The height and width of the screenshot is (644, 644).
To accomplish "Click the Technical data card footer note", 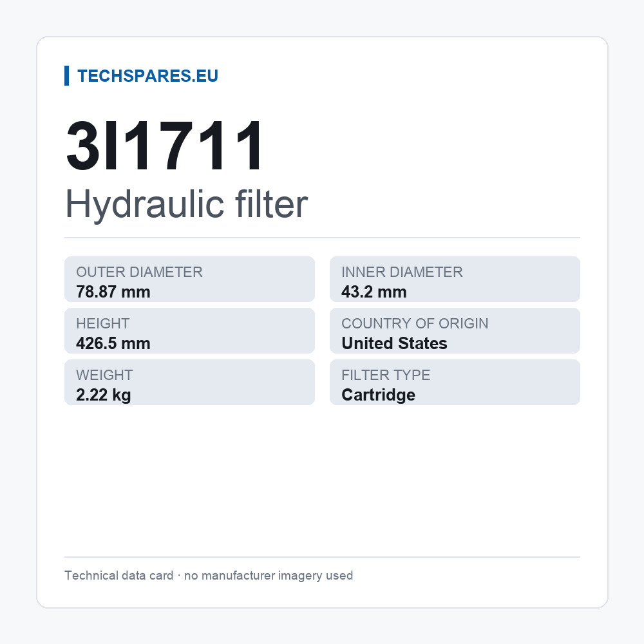I will click(209, 575).
